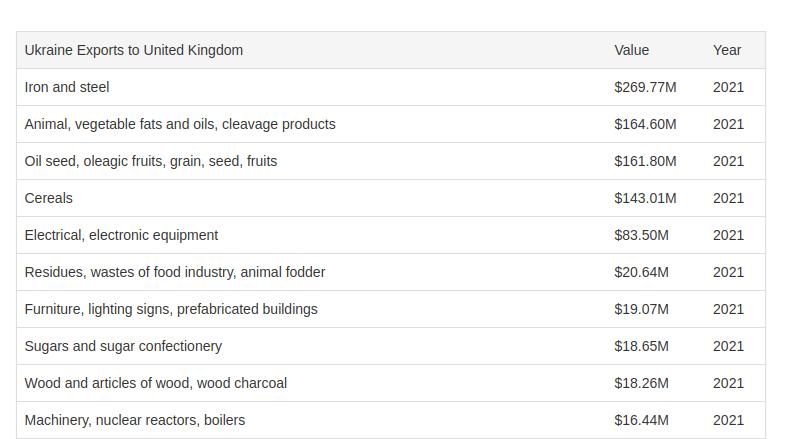The height and width of the screenshot is (439, 791).
Task: Select the Cereals row link
Action: coord(48,198)
